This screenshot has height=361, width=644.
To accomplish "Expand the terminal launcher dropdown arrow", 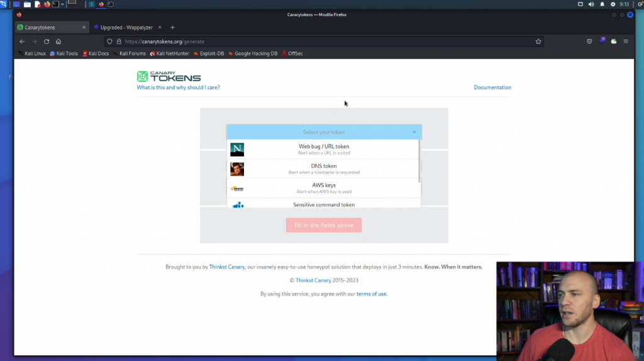I will click(62, 4).
